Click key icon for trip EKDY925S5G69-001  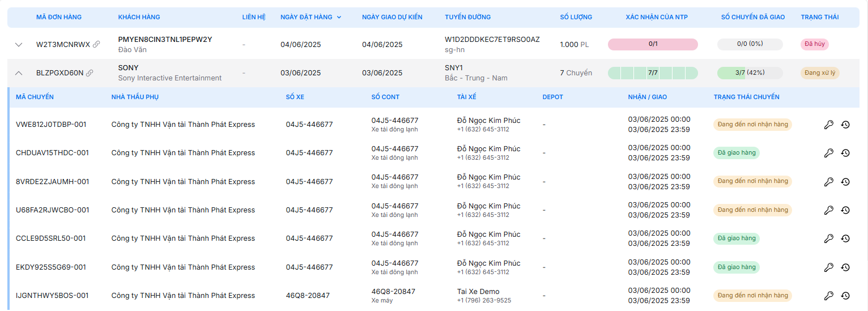[828, 267]
